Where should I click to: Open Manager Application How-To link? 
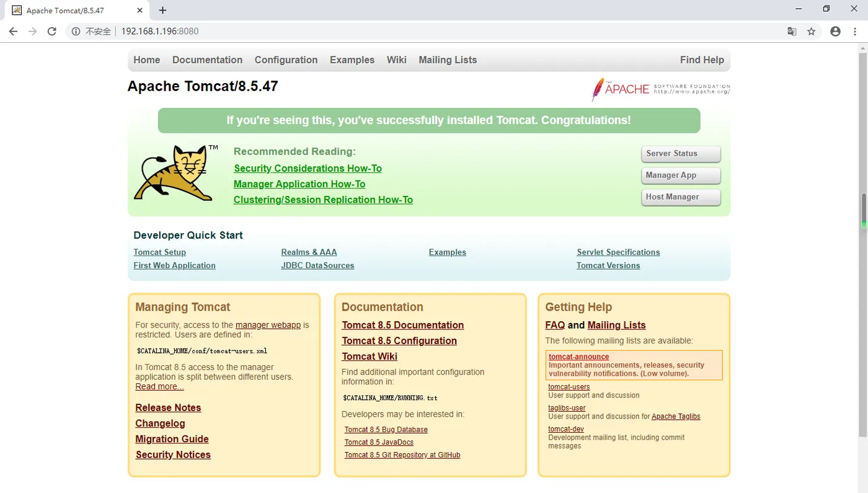(299, 184)
